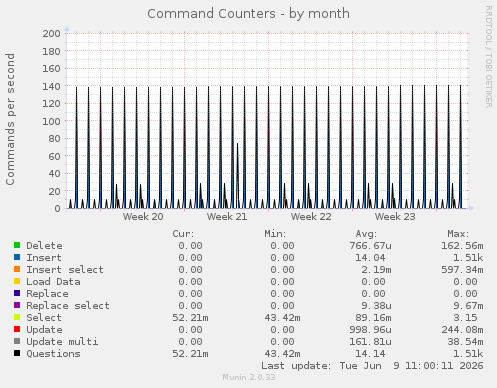Viewport: 497px width, 388px height.
Task: Click the dark blue Replace legend swatch
Action: click(x=17, y=293)
